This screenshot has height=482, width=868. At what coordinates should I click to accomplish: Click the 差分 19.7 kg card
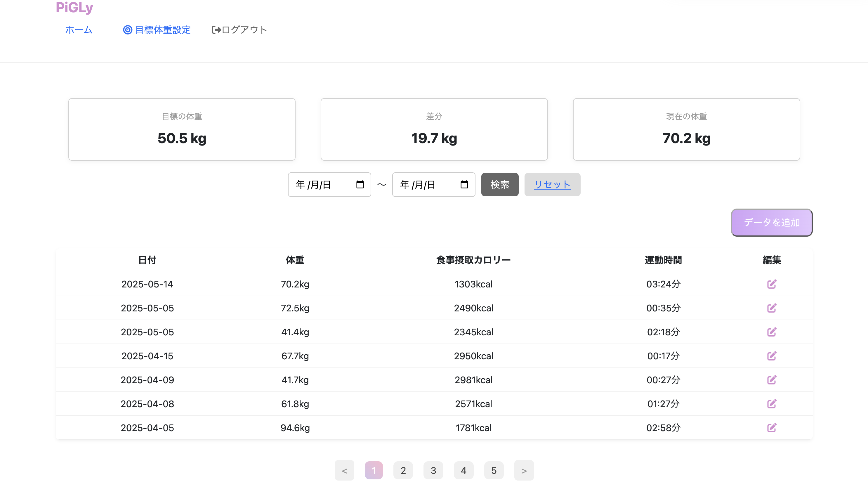tap(434, 129)
